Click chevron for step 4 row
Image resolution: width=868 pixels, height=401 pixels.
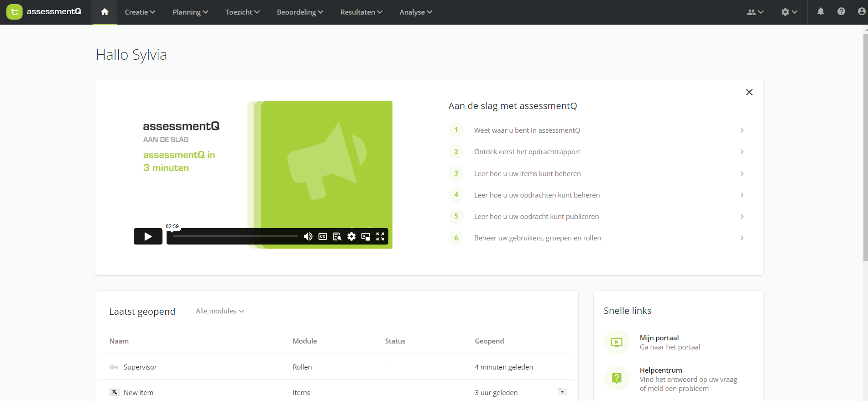(x=742, y=195)
